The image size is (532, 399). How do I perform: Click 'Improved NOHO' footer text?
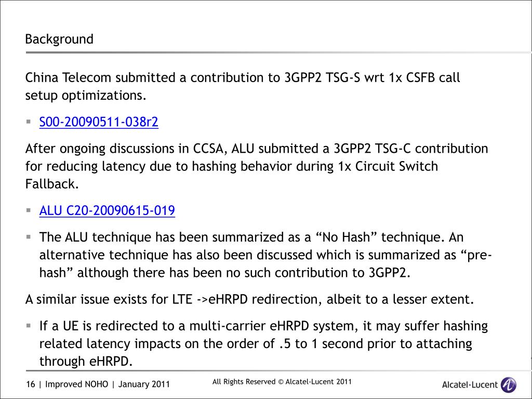coord(77,384)
